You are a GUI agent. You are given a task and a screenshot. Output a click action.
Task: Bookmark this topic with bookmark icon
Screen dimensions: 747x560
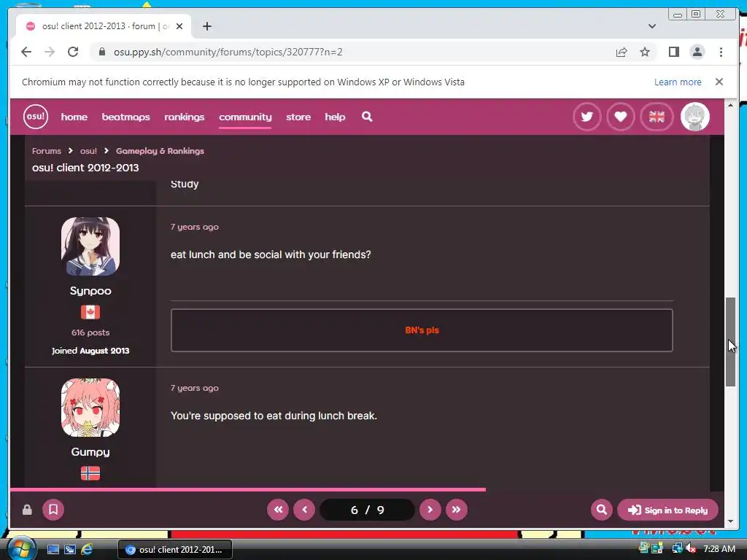click(x=53, y=510)
